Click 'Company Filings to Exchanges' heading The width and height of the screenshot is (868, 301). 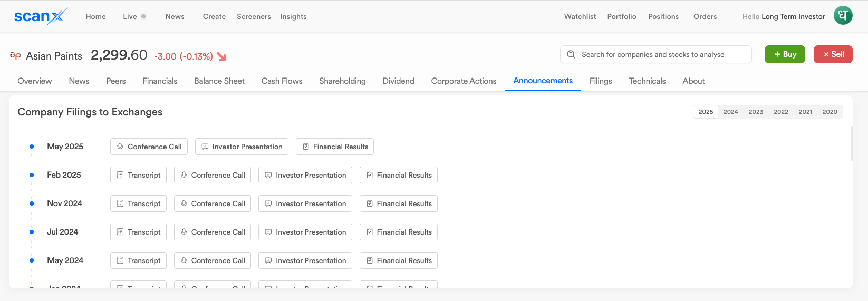[90, 112]
